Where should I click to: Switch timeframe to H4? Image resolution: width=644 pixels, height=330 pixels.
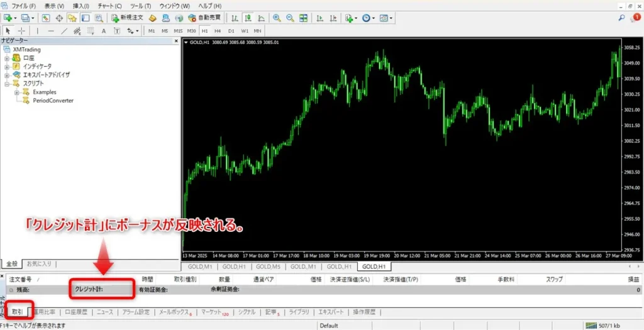coord(218,31)
